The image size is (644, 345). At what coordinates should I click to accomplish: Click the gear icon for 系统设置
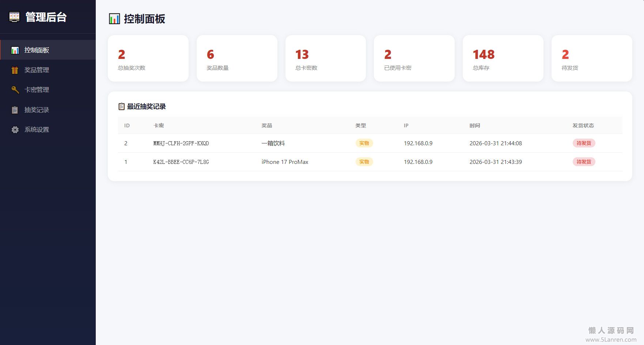(x=15, y=130)
